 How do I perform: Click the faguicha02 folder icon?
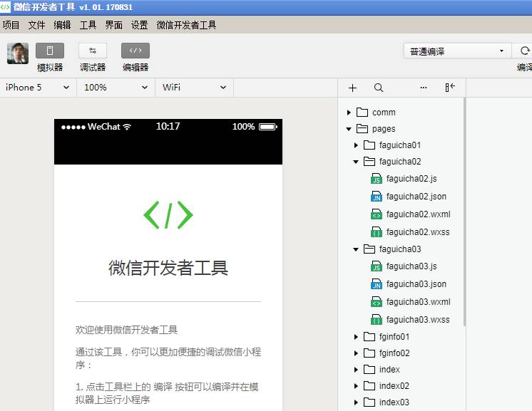pyautogui.click(x=369, y=161)
